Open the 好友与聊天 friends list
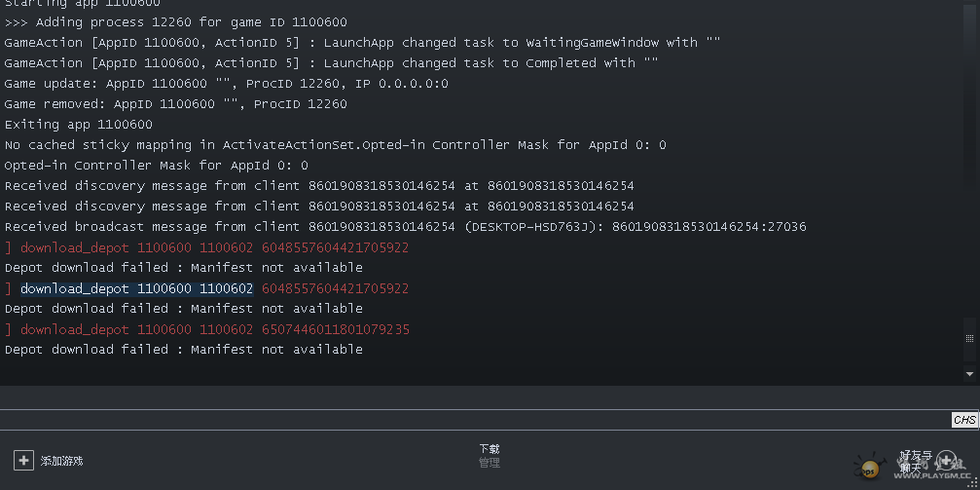This screenshot has width=980, height=490. pos(915,461)
